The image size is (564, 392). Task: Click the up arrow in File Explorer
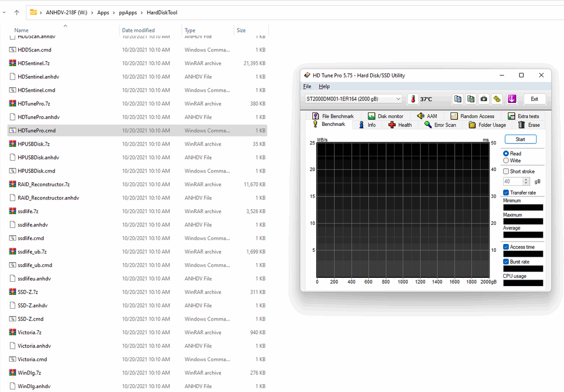[17, 13]
